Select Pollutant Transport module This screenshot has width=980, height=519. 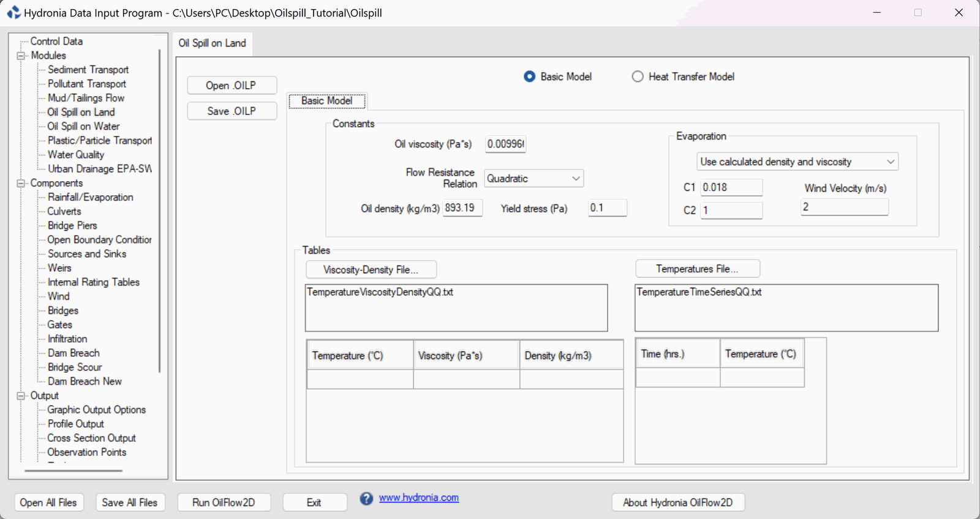pos(87,84)
